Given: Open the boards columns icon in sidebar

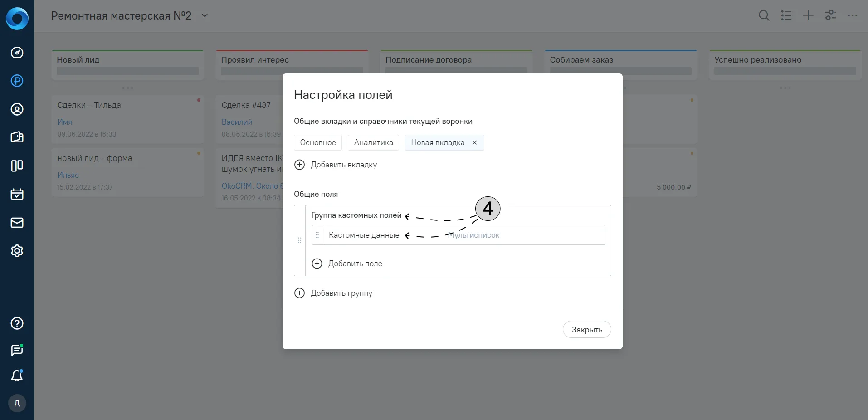Looking at the screenshot, I should [x=17, y=166].
